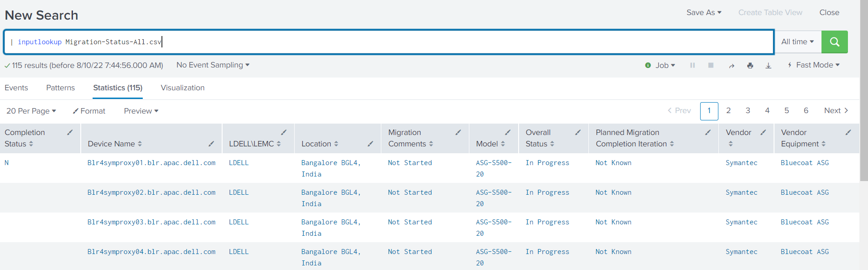Sort by Device Name column arrows
This screenshot has width=868, height=270.
pyautogui.click(x=140, y=144)
